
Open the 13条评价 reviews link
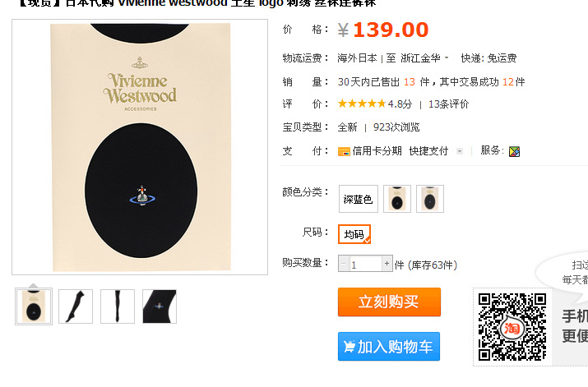[x=448, y=104]
